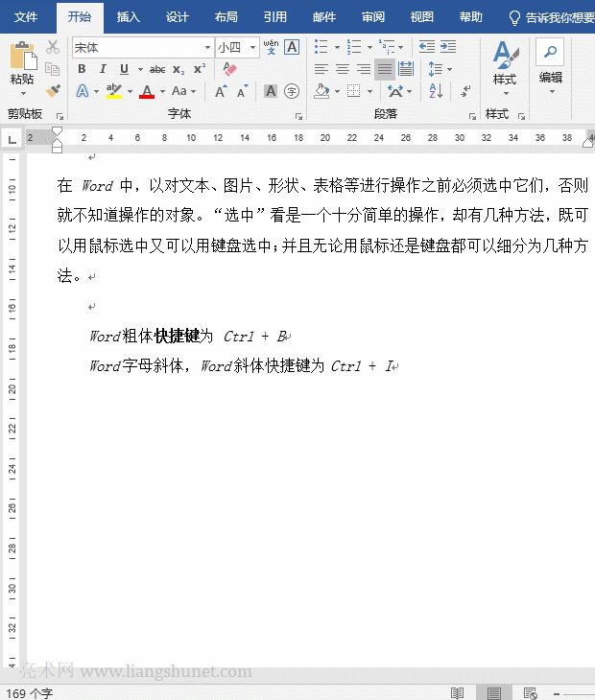Toggle Italic formatting

(x=103, y=69)
